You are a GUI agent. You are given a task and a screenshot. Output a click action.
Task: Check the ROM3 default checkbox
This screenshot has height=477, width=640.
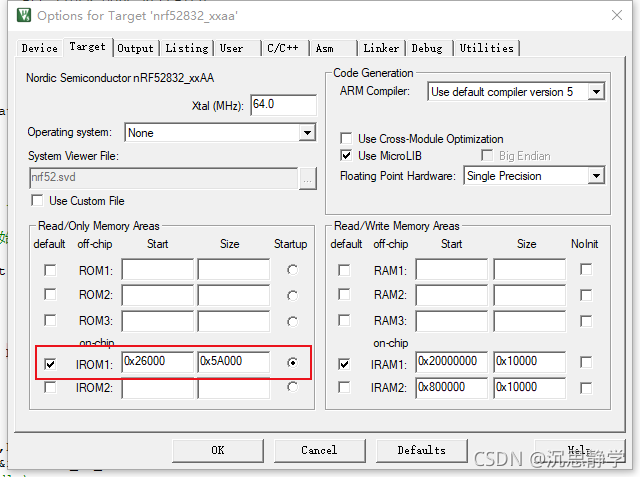(x=50, y=320)
